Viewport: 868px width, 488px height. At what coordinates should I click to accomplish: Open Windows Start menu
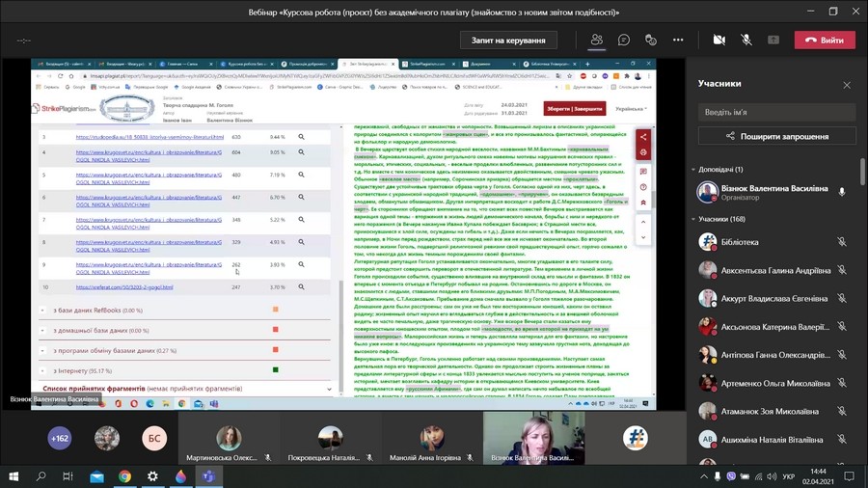pos(14,476)
